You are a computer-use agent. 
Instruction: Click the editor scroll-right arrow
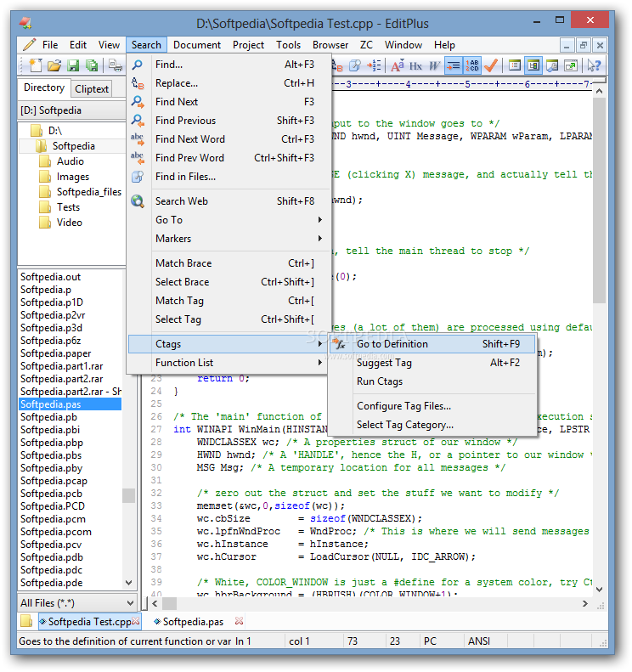coord(585,603)
